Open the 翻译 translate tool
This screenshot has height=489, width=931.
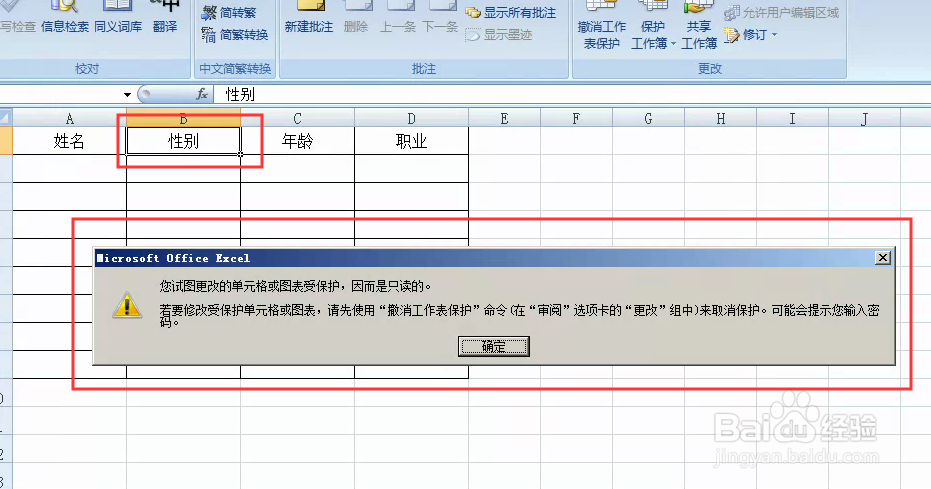click(x=164, y=16)
